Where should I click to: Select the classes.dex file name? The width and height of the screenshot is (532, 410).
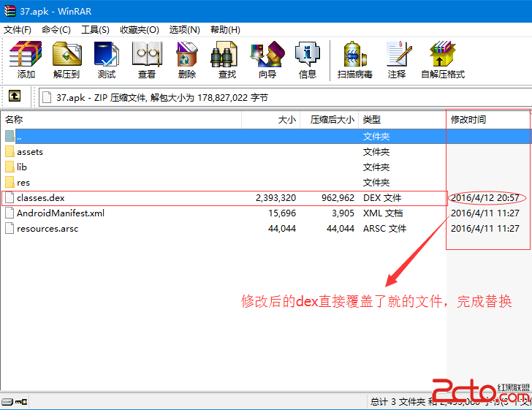point(41,197)
